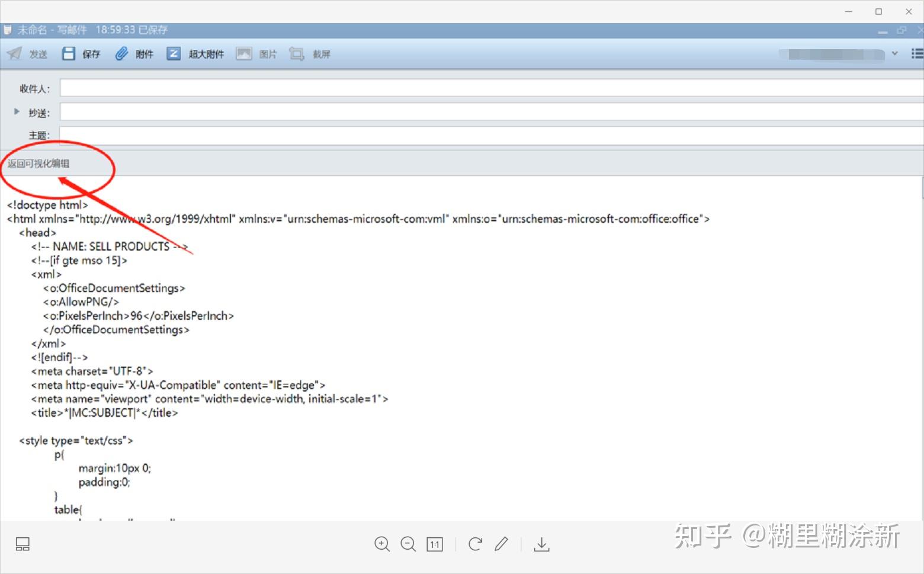
Task: Attach a file via the 附件 paperclip icon
Action: (121, 53)
